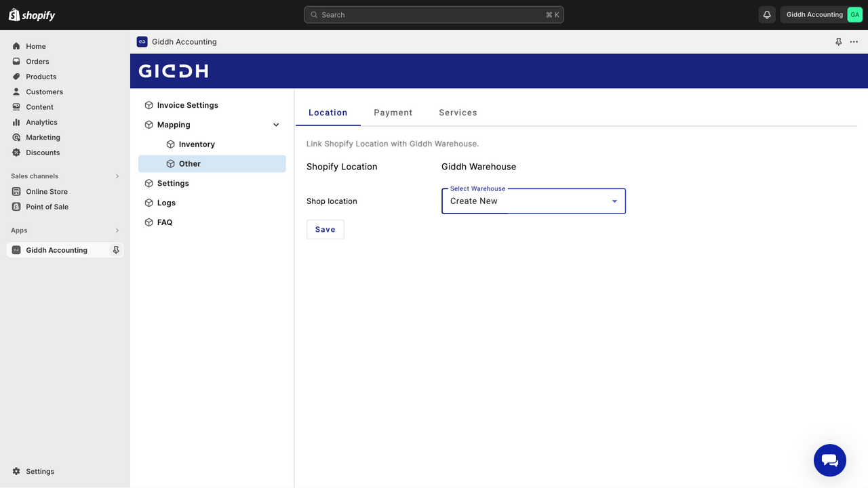This screenshot has height=488, width=868.
Task: Click the Customers person icon
Action: point(16,92)
